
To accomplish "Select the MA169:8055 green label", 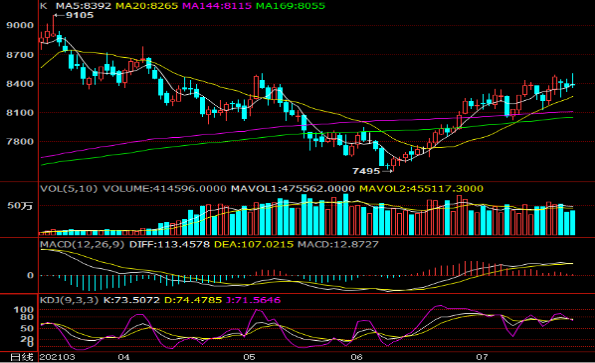I will click(x=290, y=6).
